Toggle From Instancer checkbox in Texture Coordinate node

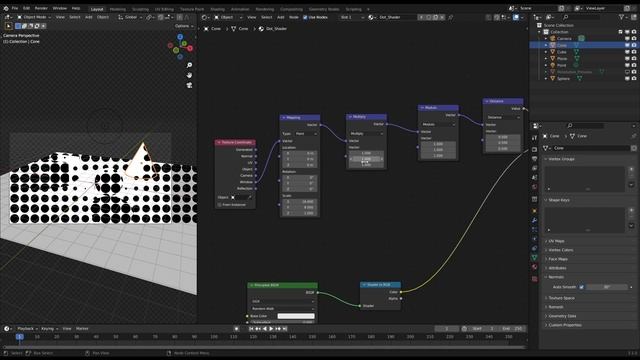220,205
